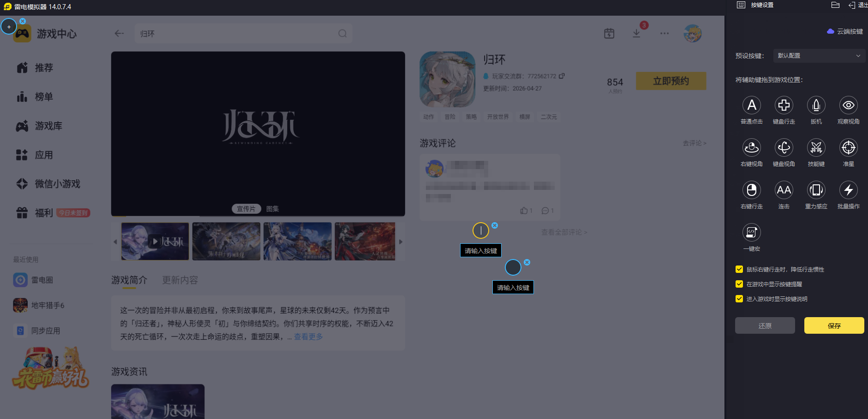Select the 重力感应 phone tilt icon
Screen dimensions: 868x419
pos(816,190)
